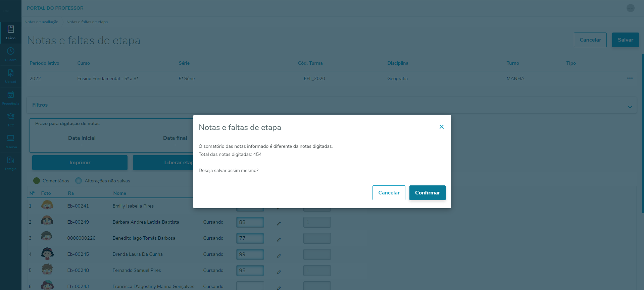The height and width of the screenshot is (290, 644).
Task: Confirm saving in the dialog
Action: click(428, 193)
